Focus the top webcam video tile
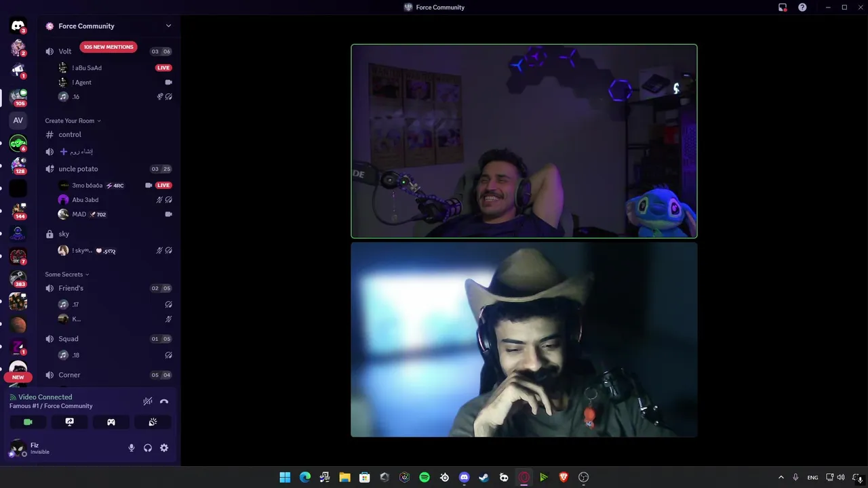 point(524,141)
